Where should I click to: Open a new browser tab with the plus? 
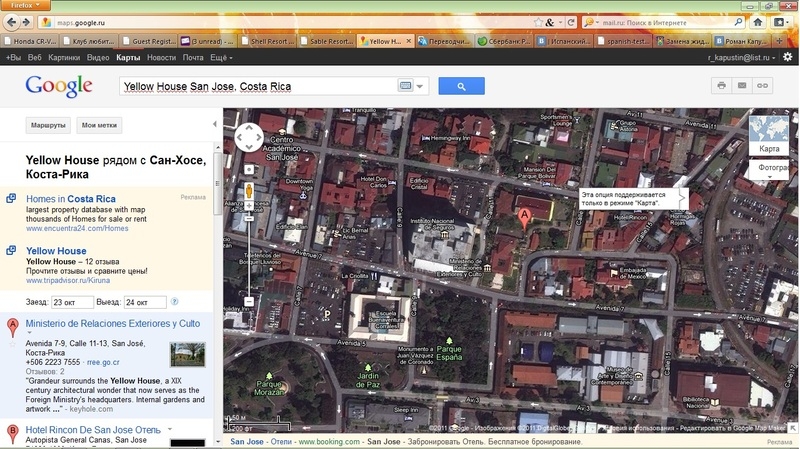pyautogui.click(x=779, y=41)
